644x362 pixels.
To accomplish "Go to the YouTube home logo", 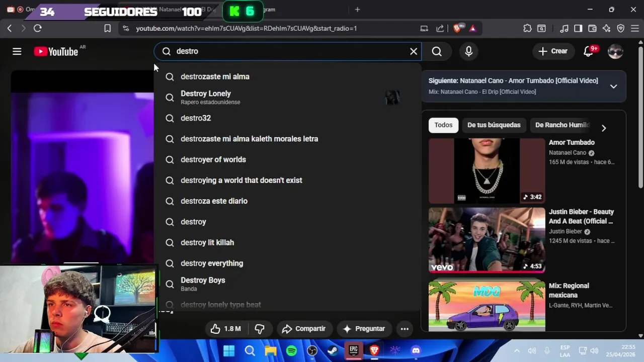I will [x=56, y=51].
